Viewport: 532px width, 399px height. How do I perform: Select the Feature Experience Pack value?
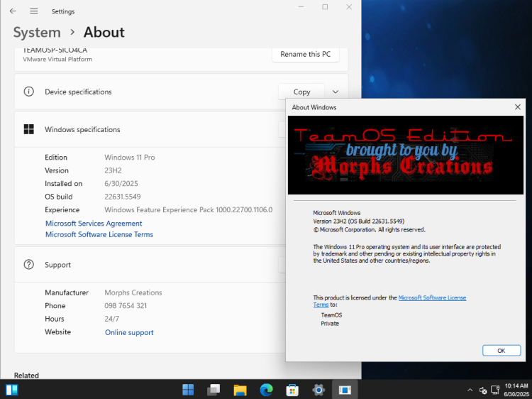(x=188, y=210)
